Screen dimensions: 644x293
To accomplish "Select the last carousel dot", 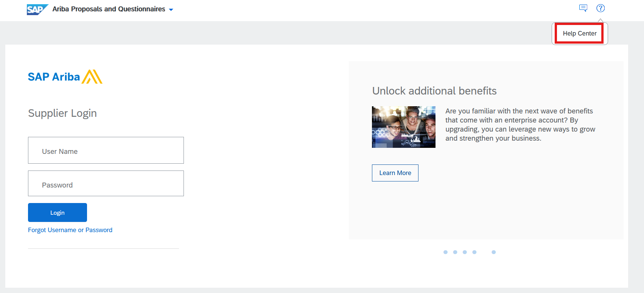I will pos(494,252).
